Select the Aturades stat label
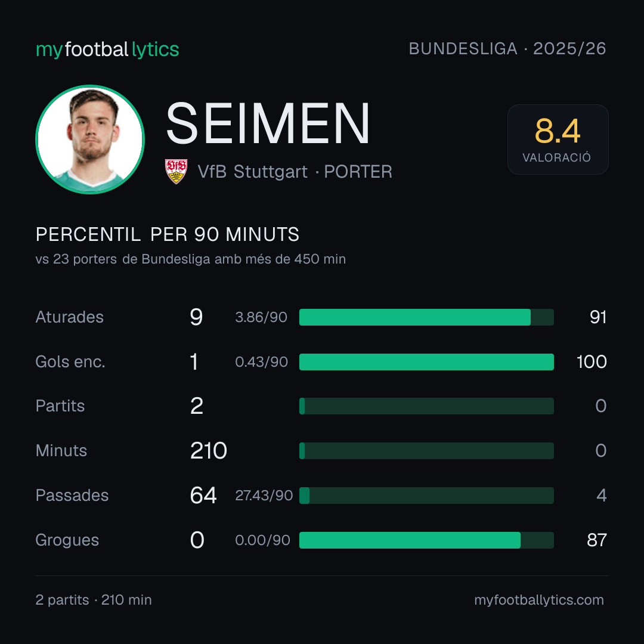This screenshot has height=644, width=644. [69, 317]
